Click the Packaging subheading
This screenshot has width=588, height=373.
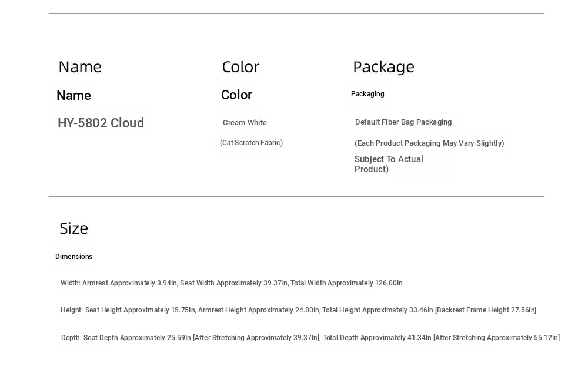click(x=367, y=94)
